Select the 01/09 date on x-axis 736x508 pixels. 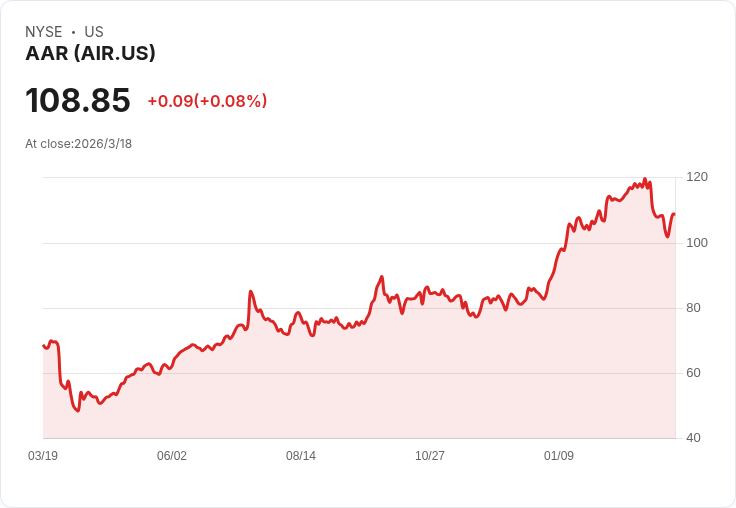[559, 456]
